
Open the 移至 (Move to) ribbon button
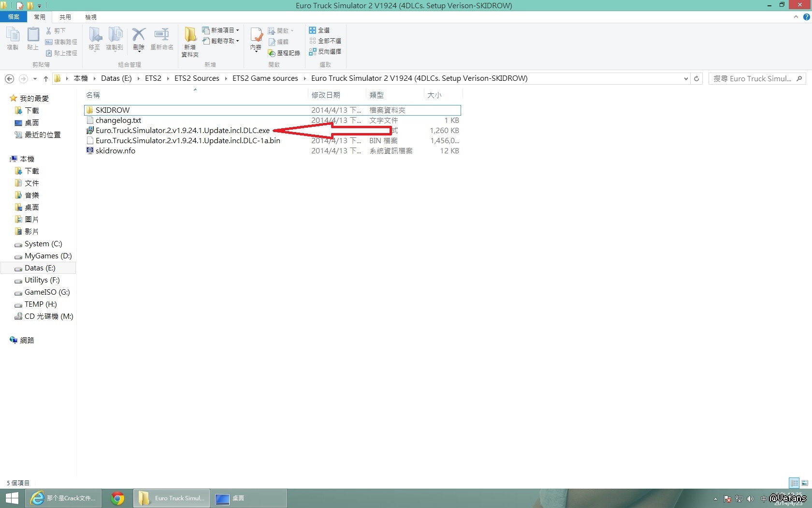pyautogui.click(x=95, y=39)
